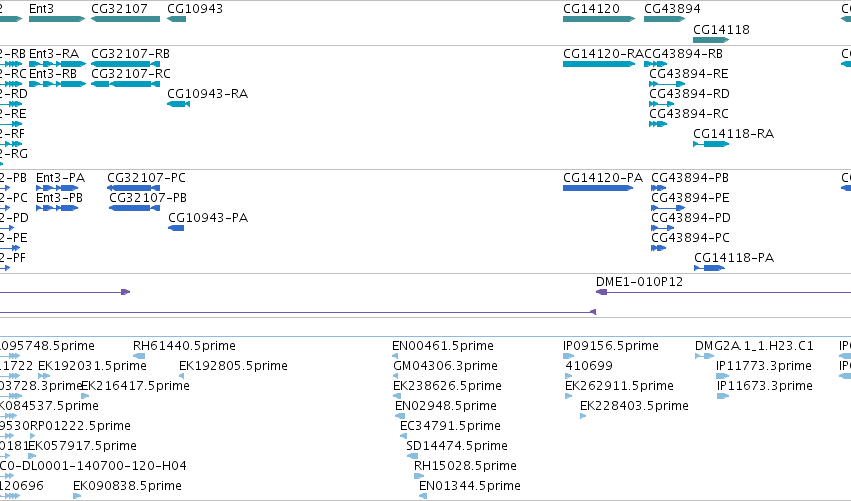Select the Ent3-PB protein feature
This screenshot has width=851, height=501.
[x=57, y=208]
